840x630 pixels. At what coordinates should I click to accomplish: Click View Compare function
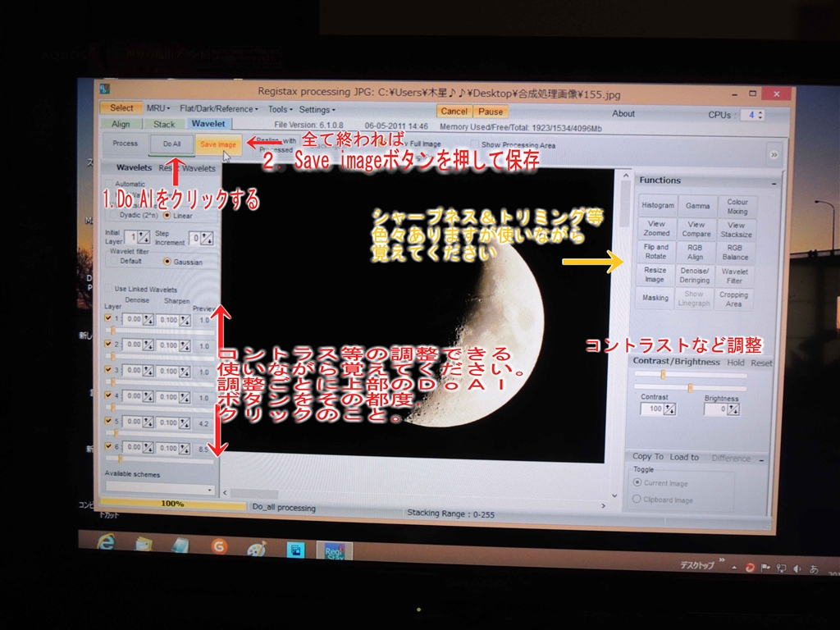[696, 229]
